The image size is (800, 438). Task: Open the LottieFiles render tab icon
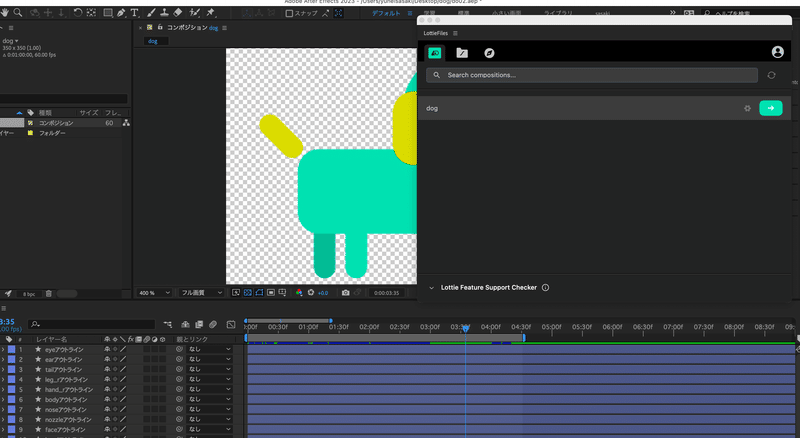(435, 53)
